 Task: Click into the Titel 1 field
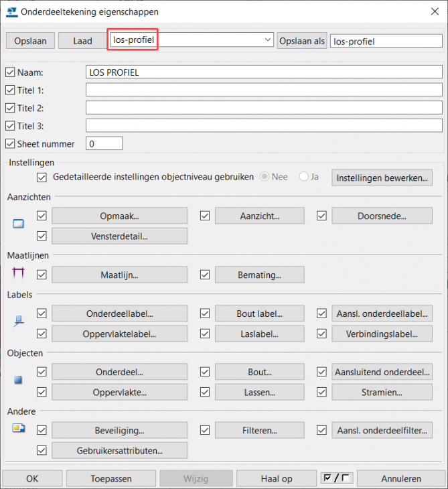pos(264,90)
